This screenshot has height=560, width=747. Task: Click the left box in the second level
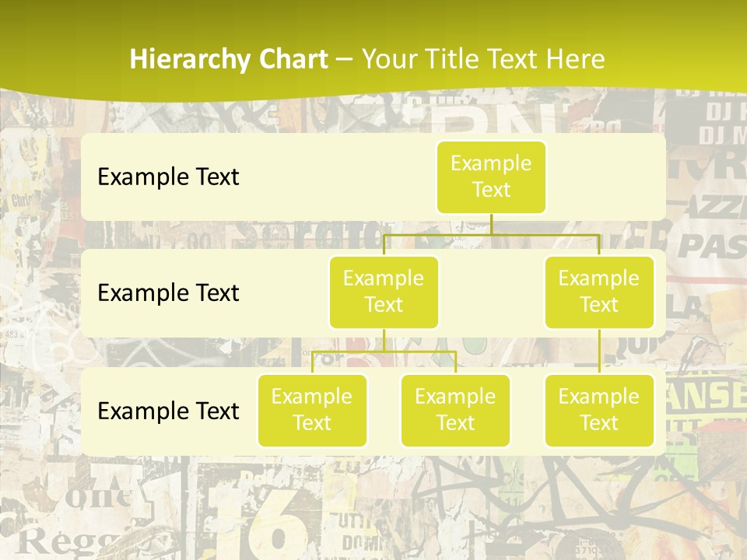384,292
